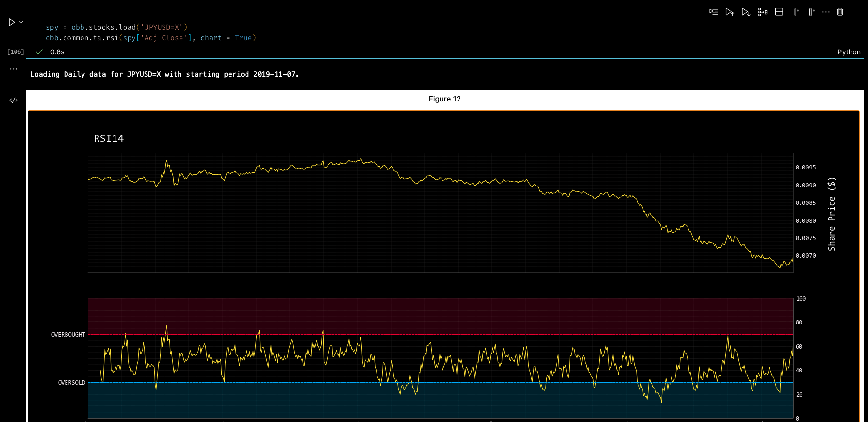This screenshot has height=422, width=868.
Task: Click the 0.6s execution time
Action: coord(57,52)
